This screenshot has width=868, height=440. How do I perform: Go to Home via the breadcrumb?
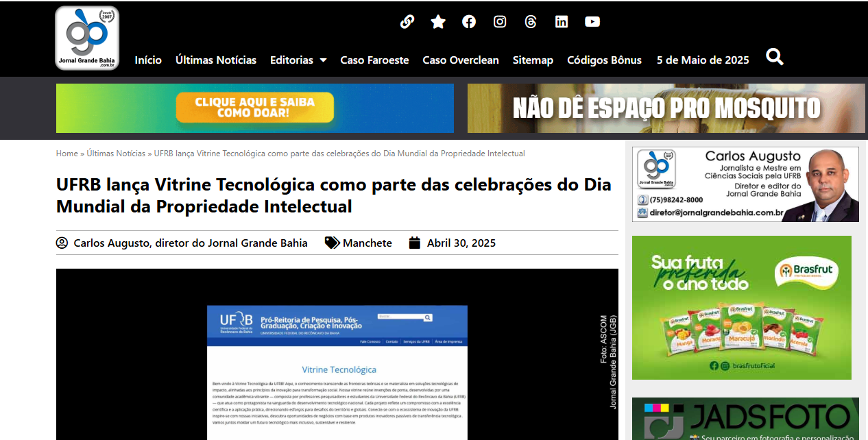pos(67,154)
